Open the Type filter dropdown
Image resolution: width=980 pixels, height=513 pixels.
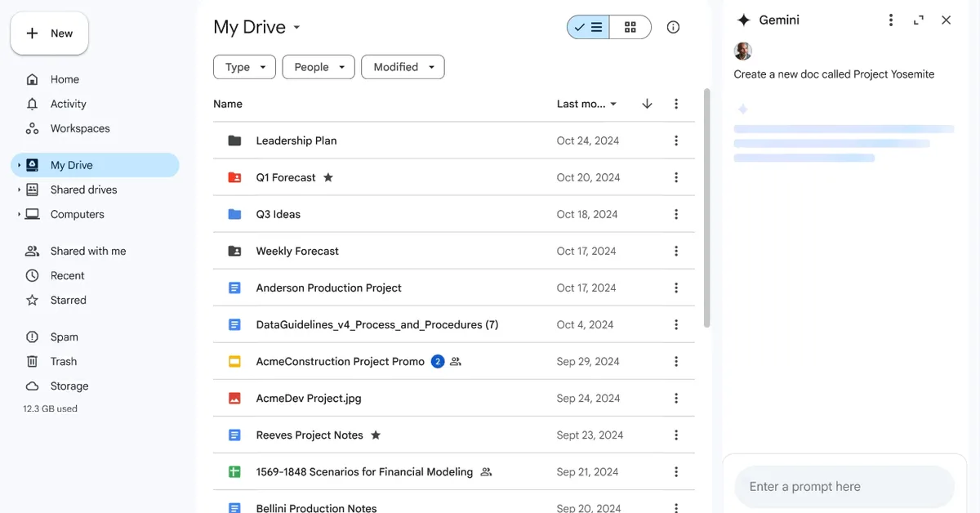[244, 67]
